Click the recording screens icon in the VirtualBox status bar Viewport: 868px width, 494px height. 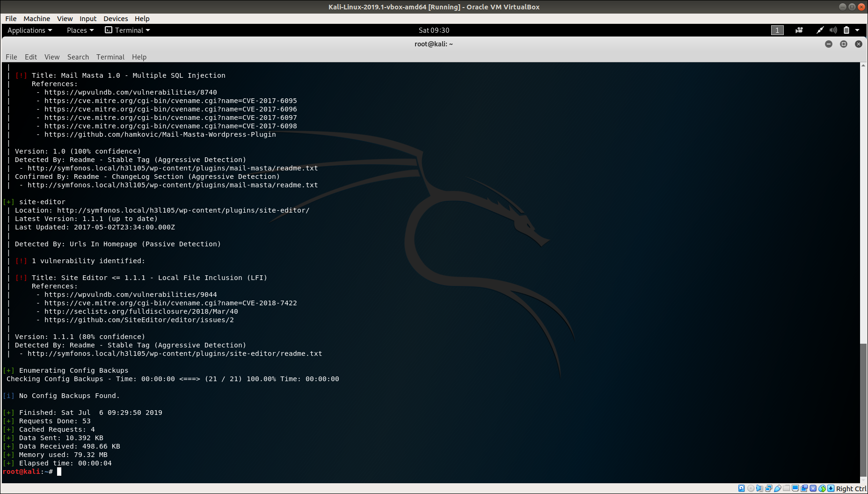pos(804,488)
